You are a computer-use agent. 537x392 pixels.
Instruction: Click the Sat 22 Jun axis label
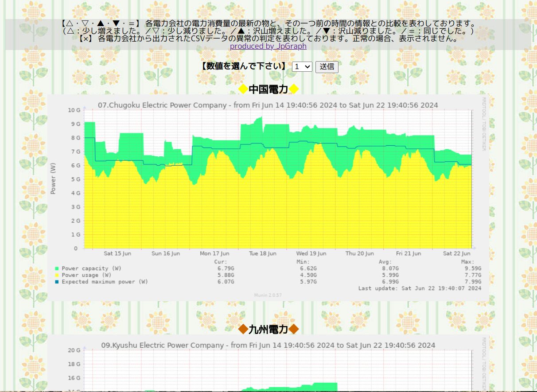pyautogui.click(x=457, y=254)
